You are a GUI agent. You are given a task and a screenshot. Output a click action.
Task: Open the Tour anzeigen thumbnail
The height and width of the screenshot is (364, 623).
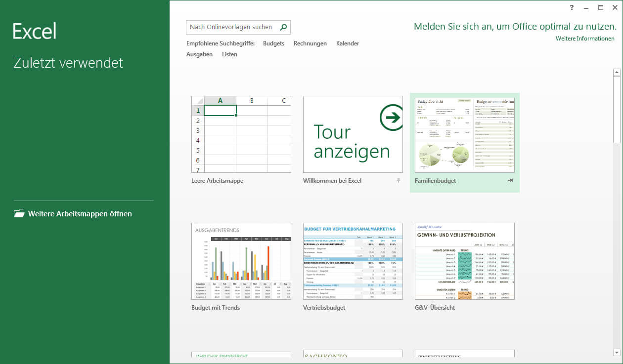tap(353, 134)
